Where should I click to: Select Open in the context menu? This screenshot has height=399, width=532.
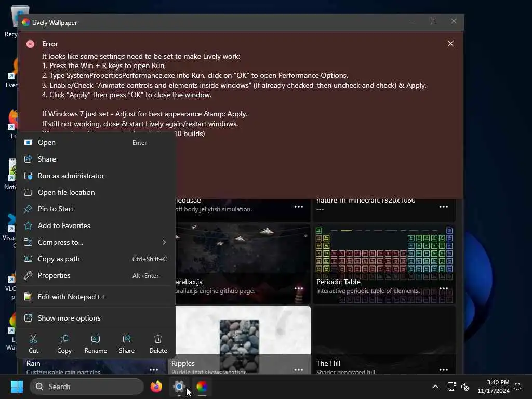(96, 142)
